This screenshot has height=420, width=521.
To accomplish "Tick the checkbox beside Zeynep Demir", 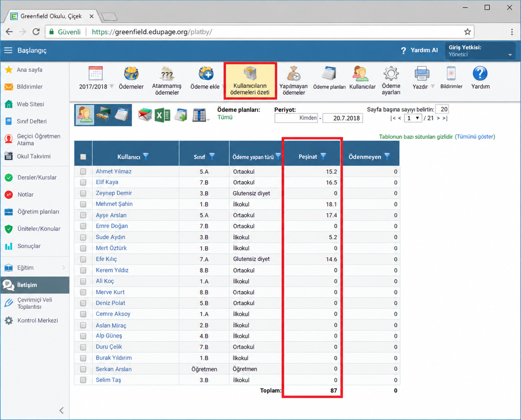I will coord(83,193).
